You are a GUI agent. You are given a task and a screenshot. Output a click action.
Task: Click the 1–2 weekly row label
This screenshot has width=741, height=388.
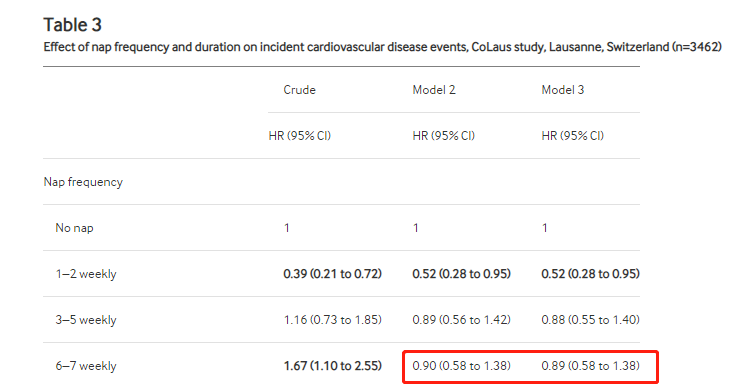point(86,274)
